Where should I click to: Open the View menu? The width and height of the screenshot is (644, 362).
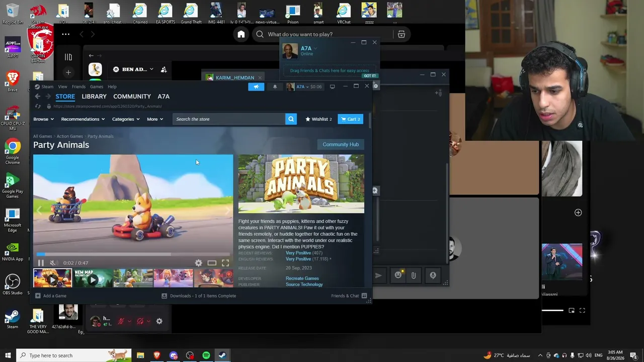click(62, 86)
